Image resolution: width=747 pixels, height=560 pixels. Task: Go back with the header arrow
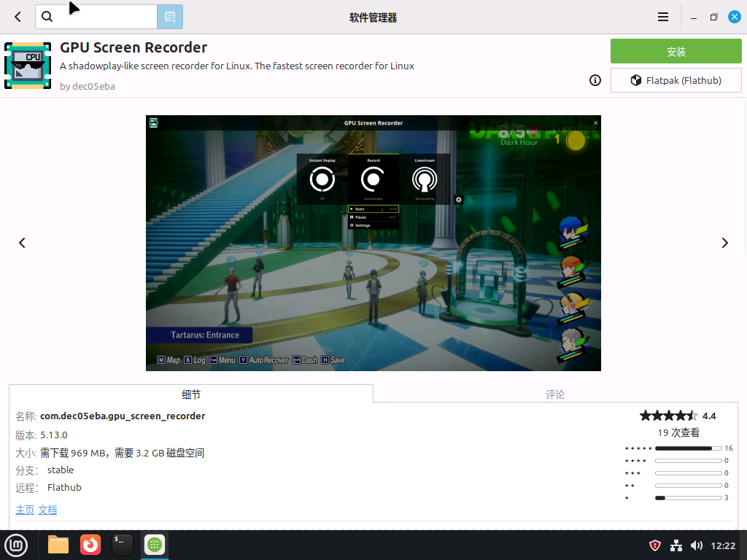pyautogui.click(x=18, y=17)
